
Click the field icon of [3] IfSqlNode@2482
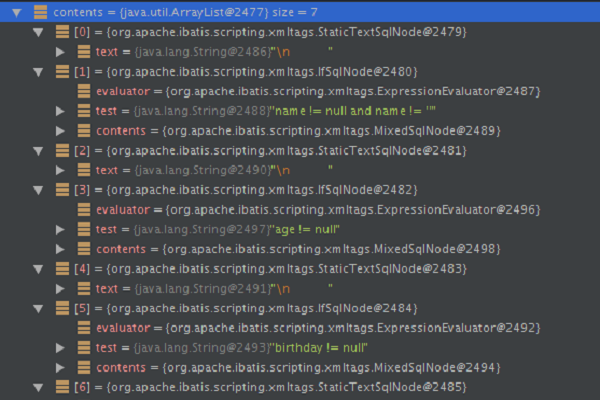pos(62,190)
